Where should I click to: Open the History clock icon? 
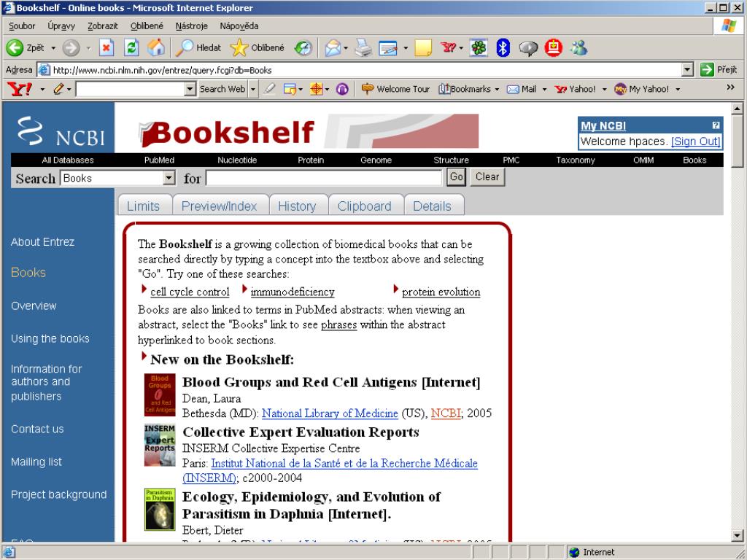[303, 47]
